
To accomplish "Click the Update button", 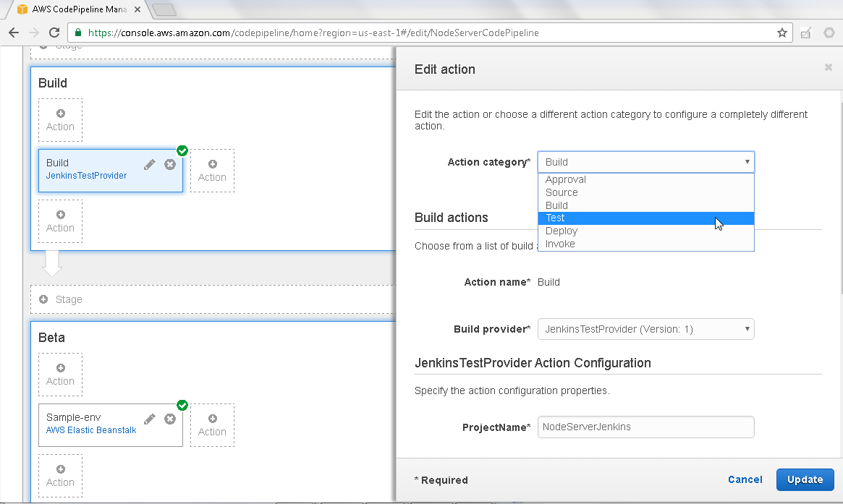I will tap(805, 480).
